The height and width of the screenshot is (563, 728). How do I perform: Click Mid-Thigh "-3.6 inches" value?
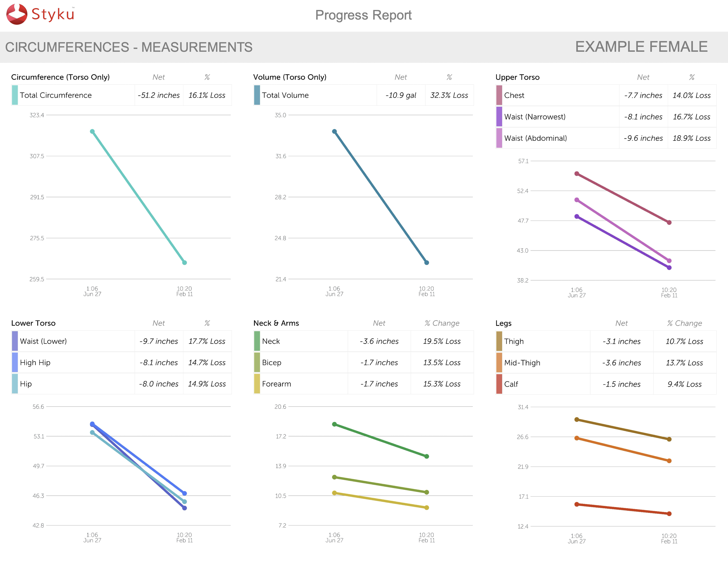point(621,363)
